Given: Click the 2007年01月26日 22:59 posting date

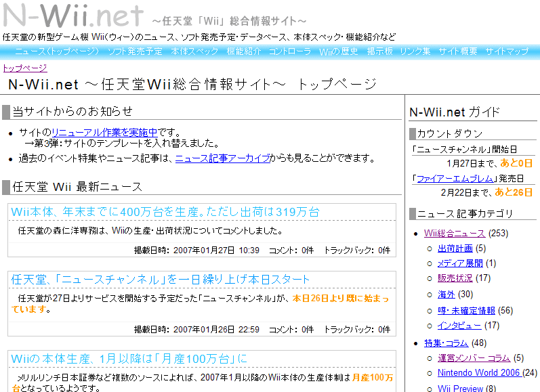Looking at the screenshot, I should click(x=216, y=330).
